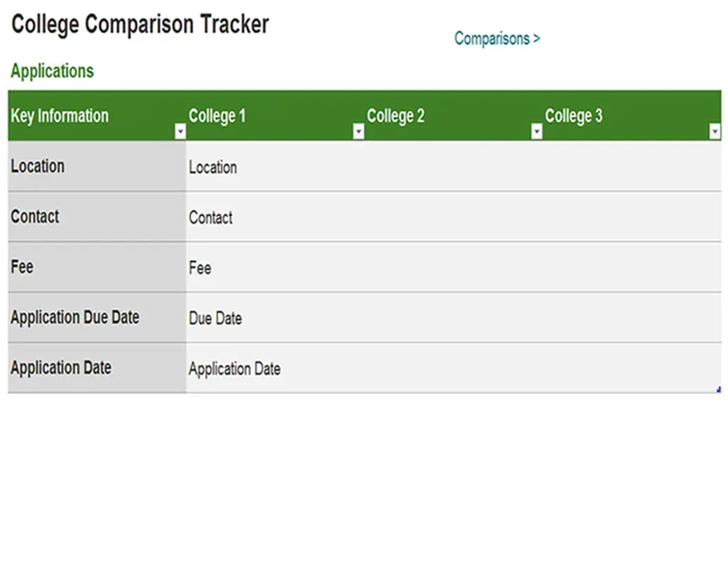Image resolution: width=728 pixels, height=561 pixels.
Task: Click the Contact row label
Action: pyautogui.click(x=35, y=217)
